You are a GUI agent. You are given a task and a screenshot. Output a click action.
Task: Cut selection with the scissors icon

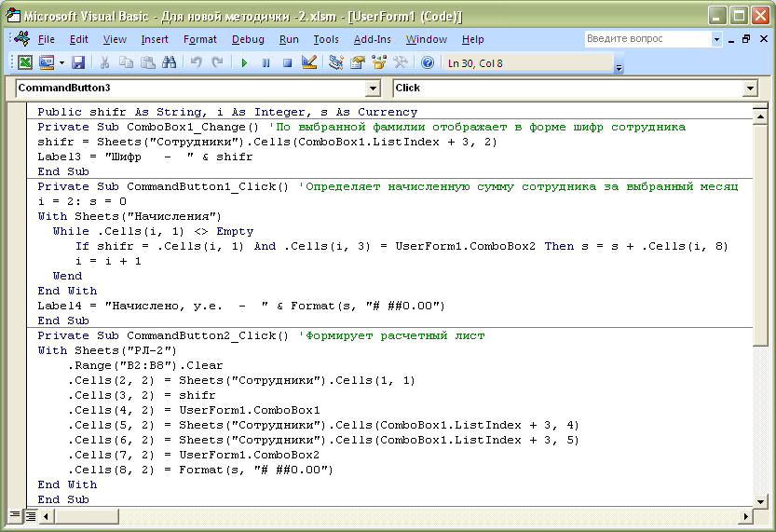tap(104, 62)
